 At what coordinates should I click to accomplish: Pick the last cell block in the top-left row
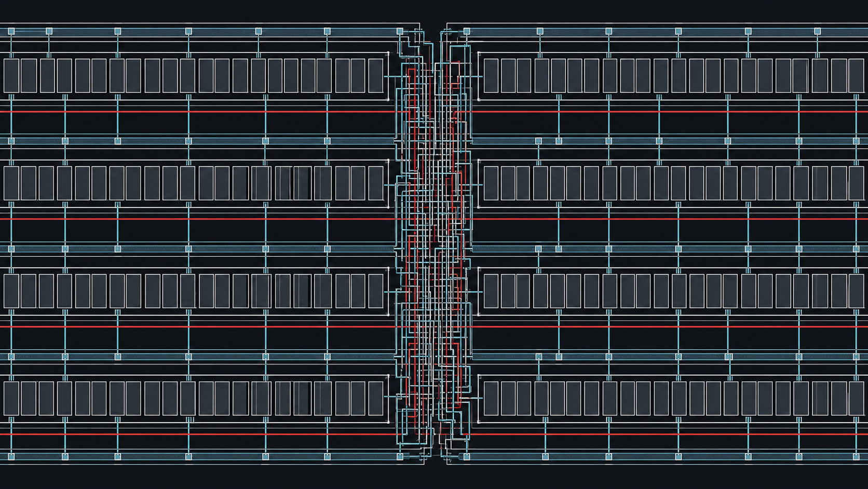376,76
